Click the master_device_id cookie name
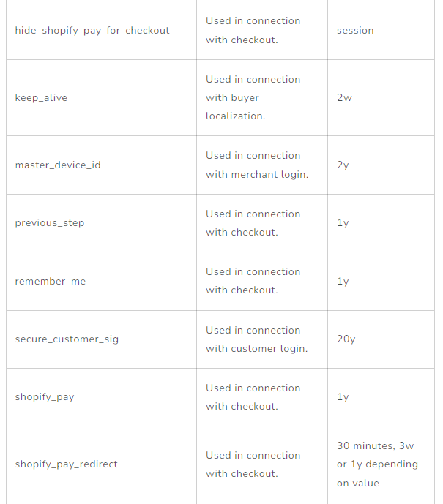The width and height of the screenshot is (443, 504). (58, 165)
